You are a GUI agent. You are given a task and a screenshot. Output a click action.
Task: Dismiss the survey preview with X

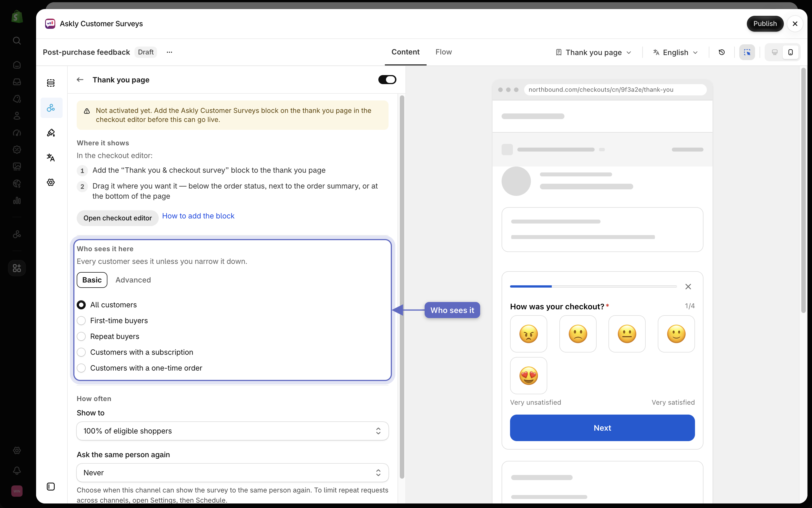[x=688, y=286]
